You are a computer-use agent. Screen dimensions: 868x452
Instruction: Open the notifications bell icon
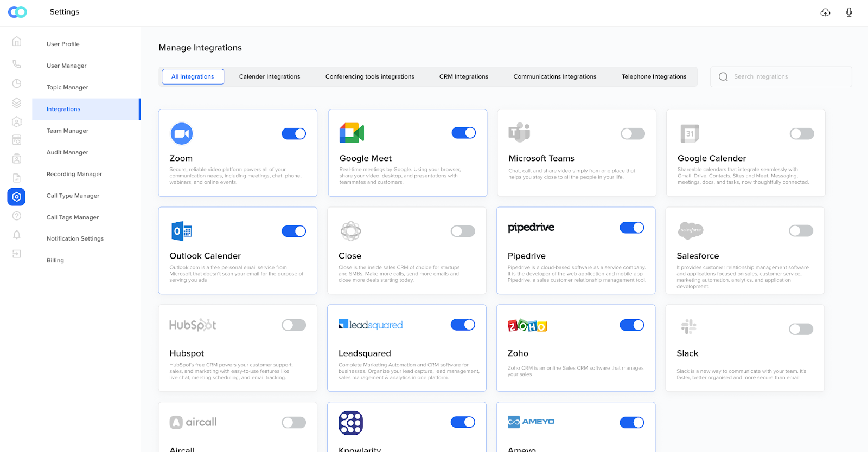17,235
